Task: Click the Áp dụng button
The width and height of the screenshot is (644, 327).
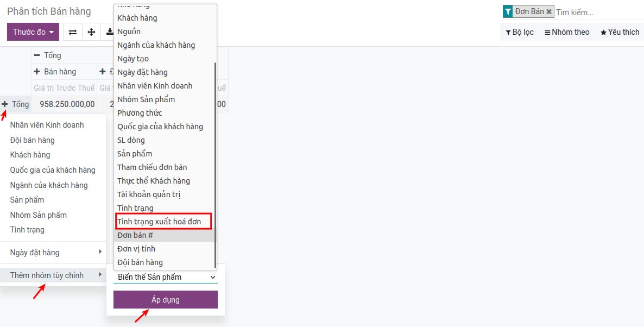Action: [x=165, y=300]
